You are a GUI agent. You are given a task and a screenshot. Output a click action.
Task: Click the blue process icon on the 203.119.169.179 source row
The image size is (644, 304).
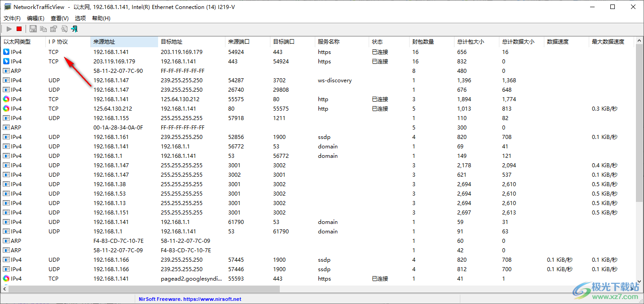(6, 61)
